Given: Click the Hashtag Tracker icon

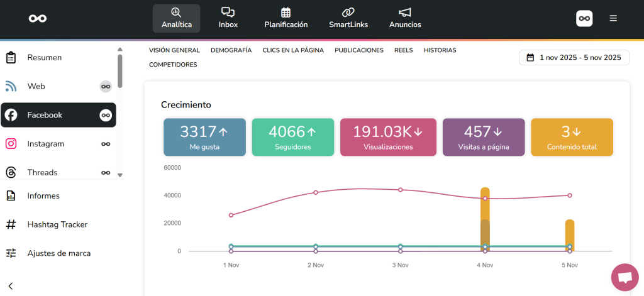Looking at the screenshot, I should point(11,224).
